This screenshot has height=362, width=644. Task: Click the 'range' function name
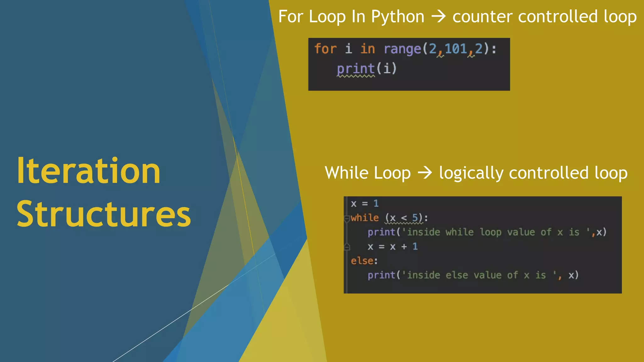(x=402, y=49)
